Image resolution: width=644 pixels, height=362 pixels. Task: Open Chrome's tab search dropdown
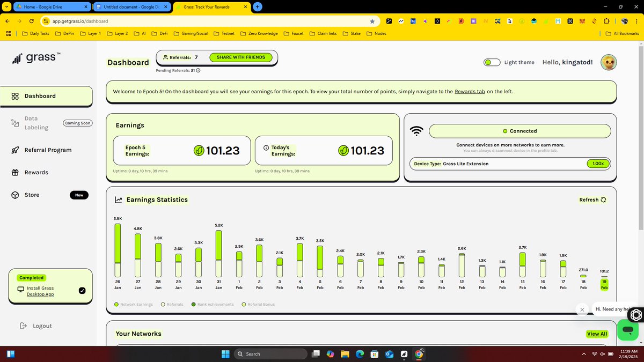click(x=5, y=7)
